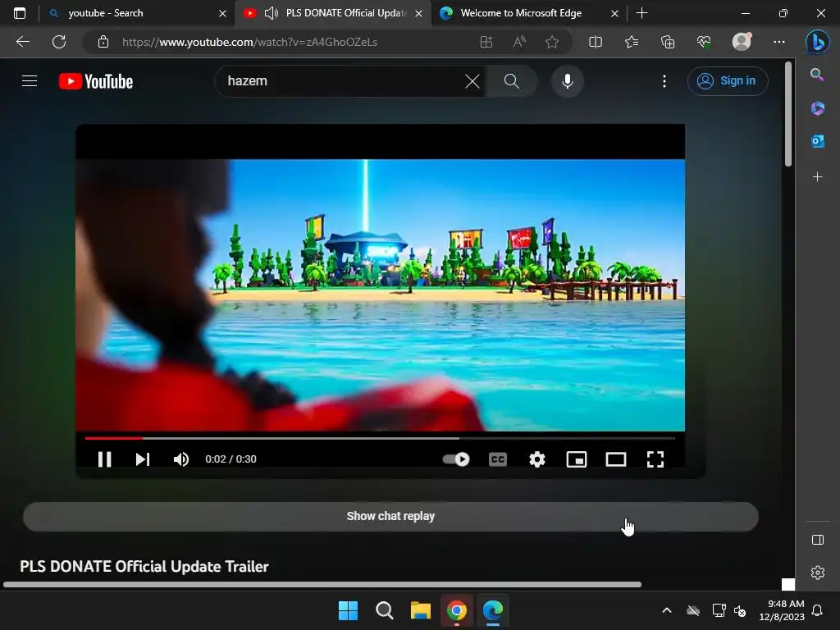Mute the video volume
Image resolution: width=840 pixels, height=630 pixels.
pyautogui.click(x=181, y=459)
